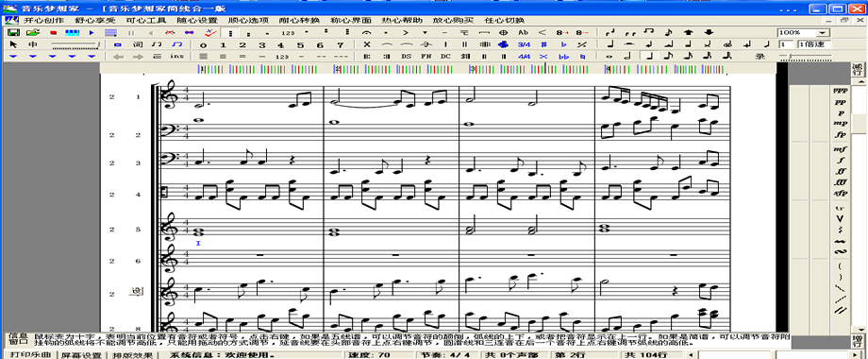
Task: Click the red record button
Action: click(53, 33)
